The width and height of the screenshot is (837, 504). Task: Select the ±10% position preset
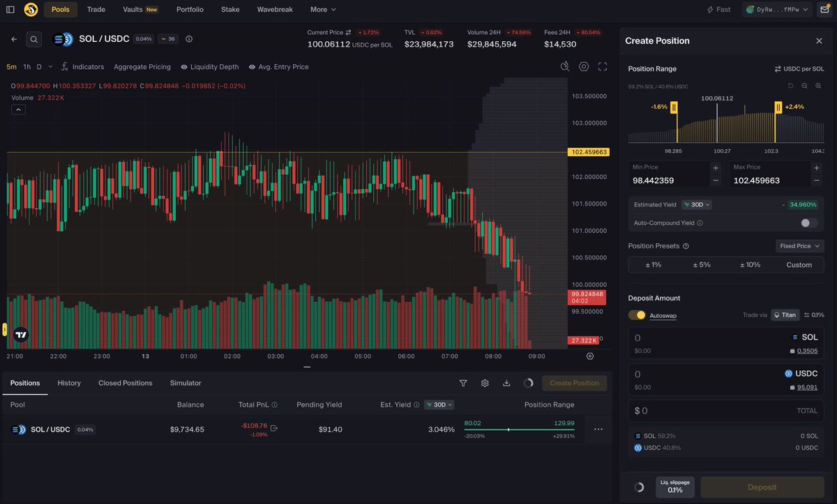pyautogui.click(x=751, y=265)
